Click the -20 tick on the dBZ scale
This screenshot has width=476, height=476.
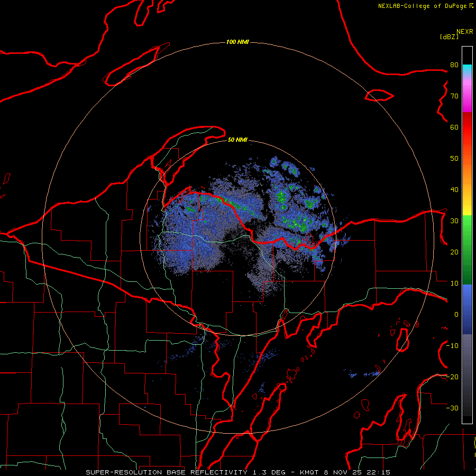pos(452,377)
